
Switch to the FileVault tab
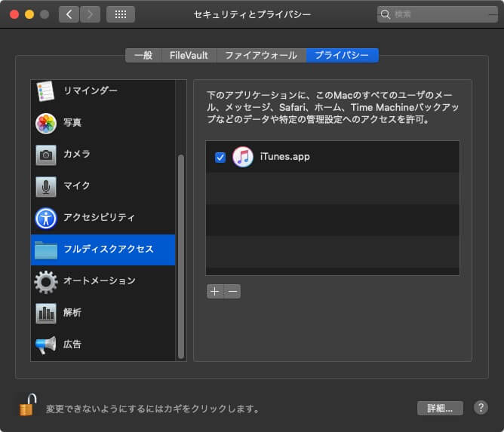[x=189, y=55]
